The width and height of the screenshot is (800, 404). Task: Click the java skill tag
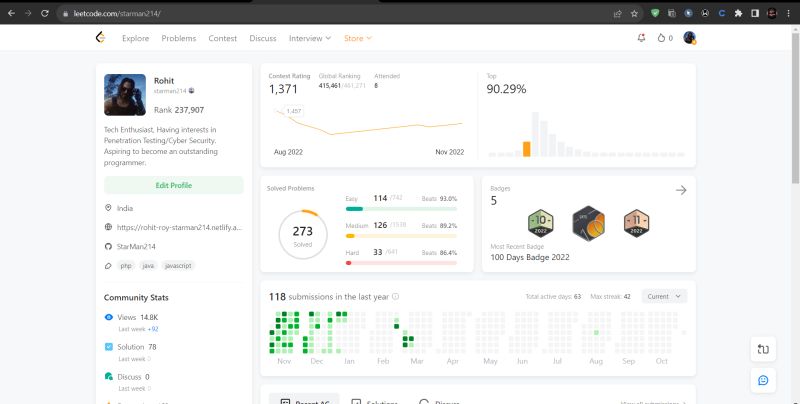pos(148,266)
